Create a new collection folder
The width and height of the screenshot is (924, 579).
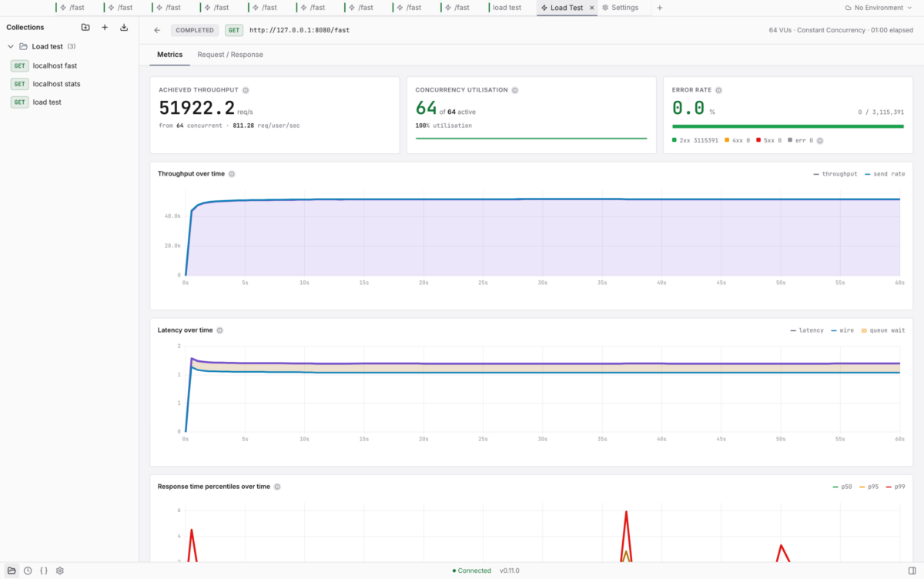(x=85, y=27)
